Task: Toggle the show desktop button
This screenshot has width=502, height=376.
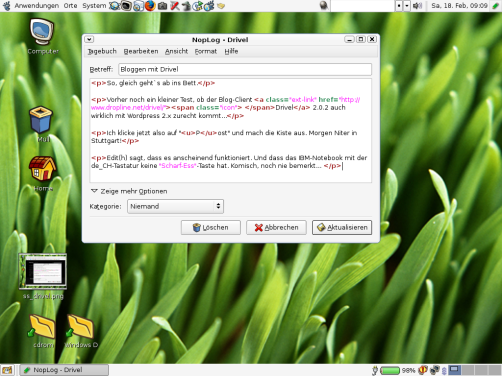Action: click(7, 370)
